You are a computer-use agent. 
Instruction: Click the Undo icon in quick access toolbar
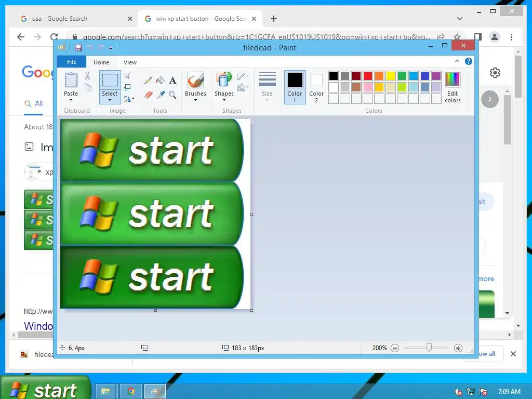click(x=90, y=48)
